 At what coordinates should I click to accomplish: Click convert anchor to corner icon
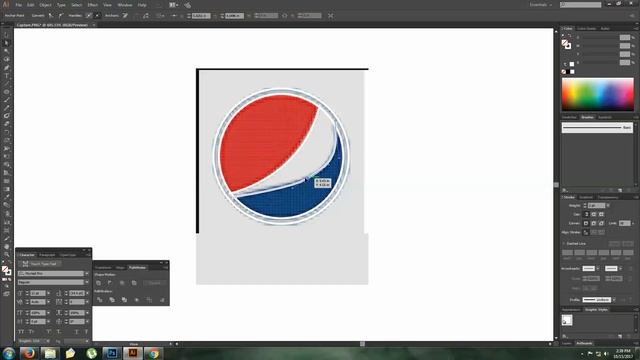pos(51,16)
